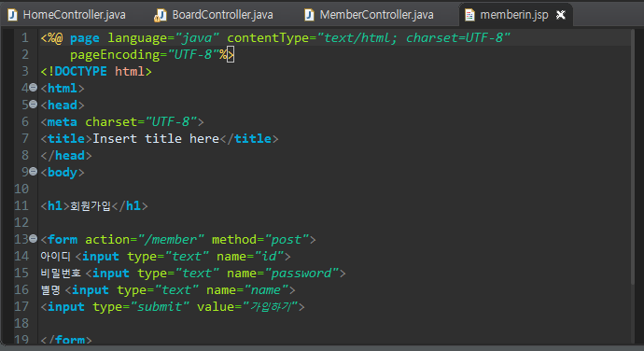Click the HomeController.java file icon

coord(13,15)
